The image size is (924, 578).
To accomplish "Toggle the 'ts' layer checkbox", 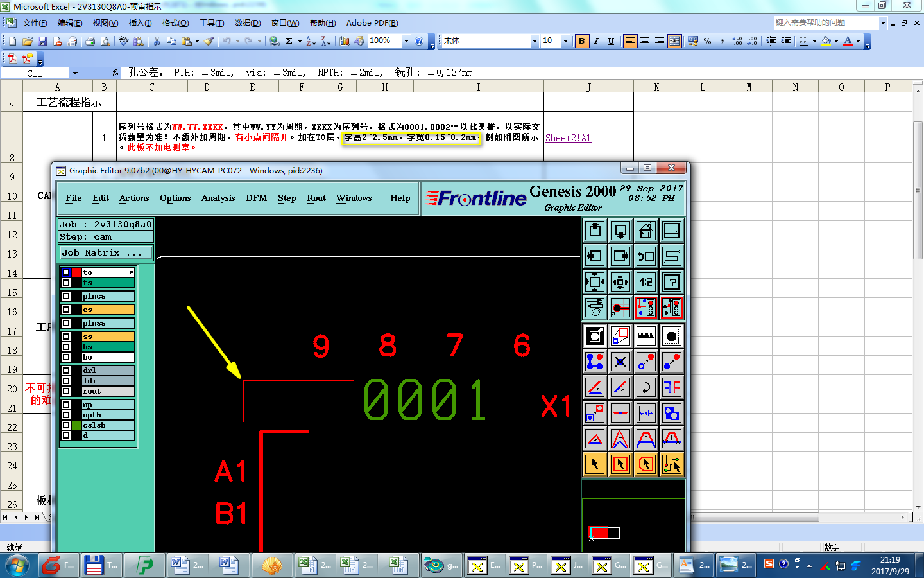I will (x=66, y=283).
